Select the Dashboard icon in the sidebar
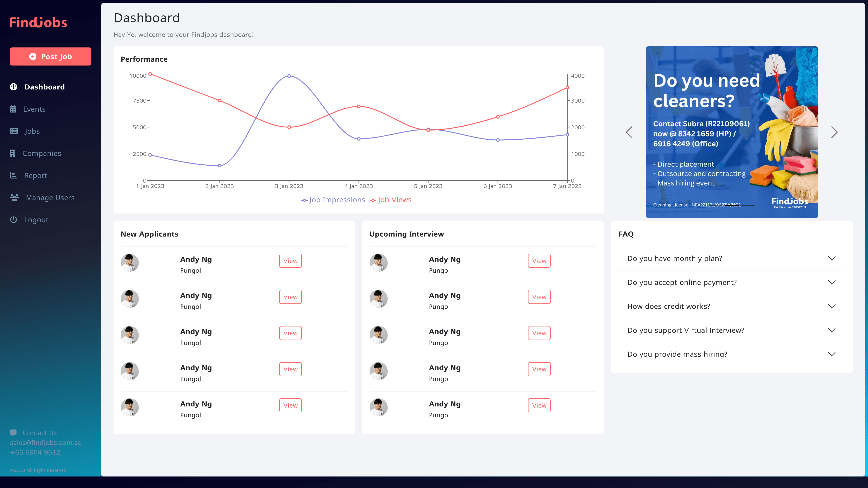Screen dimensions: 868x488 14,87
